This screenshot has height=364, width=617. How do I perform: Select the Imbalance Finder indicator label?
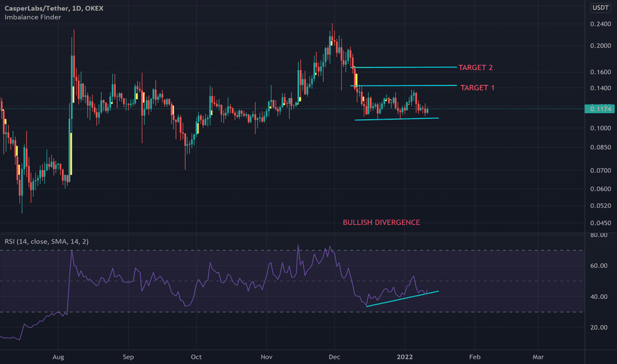[33, 17]
